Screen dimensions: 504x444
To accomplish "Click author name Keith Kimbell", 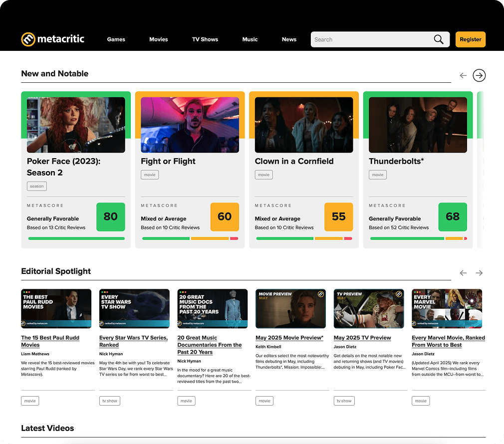I will pyautogui.click(x=268, y=347).
